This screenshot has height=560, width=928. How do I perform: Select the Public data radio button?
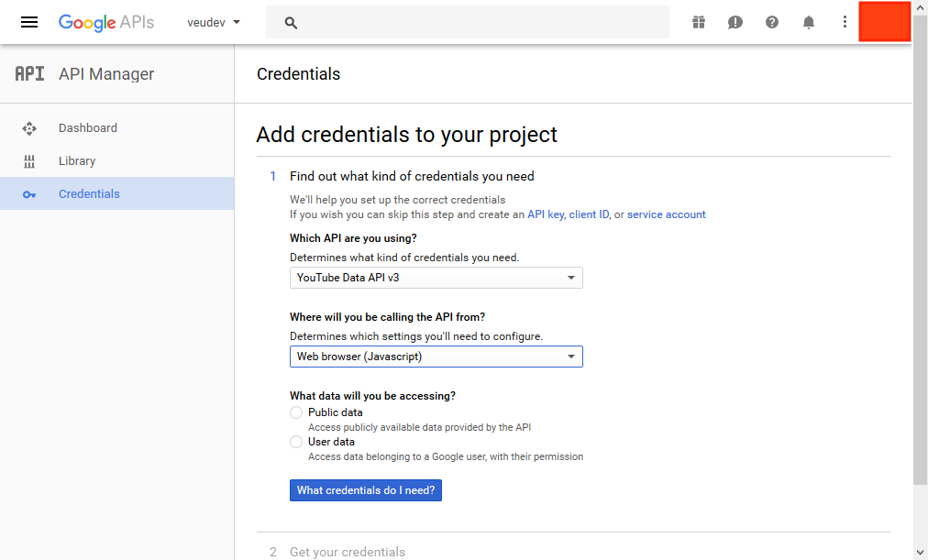pos(296,412)
